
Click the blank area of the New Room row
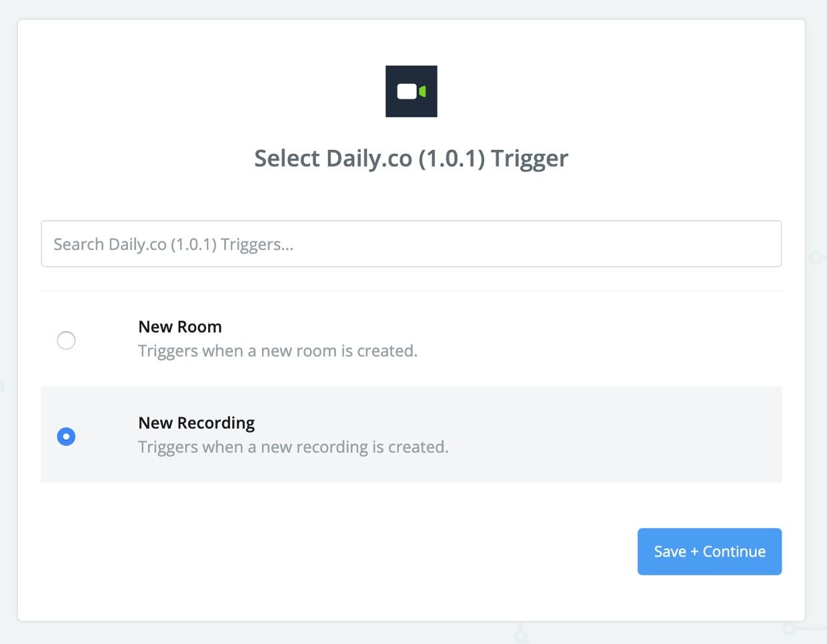(600, 339)
